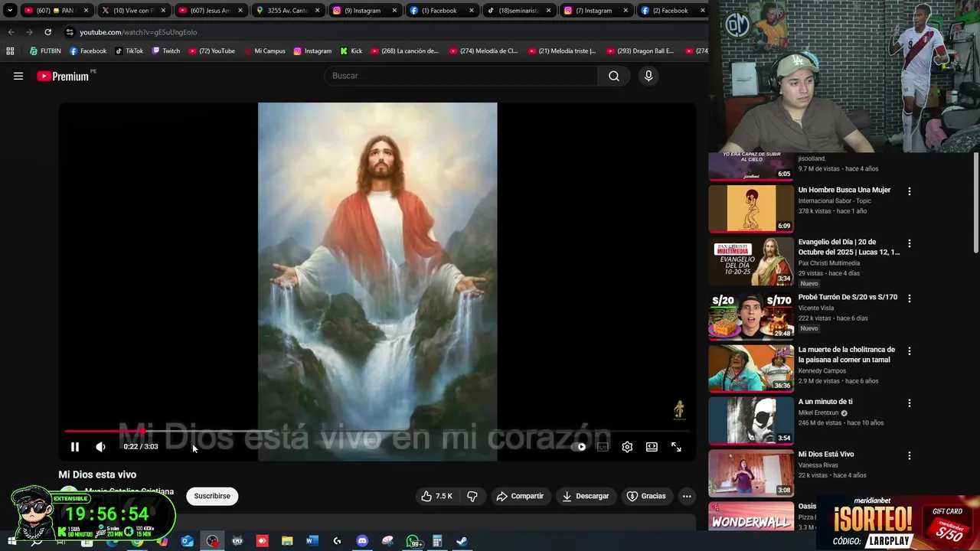Seek on the red video progress bar
The height and width of the screenshot is (551, 980).
[x=377, y=431]
